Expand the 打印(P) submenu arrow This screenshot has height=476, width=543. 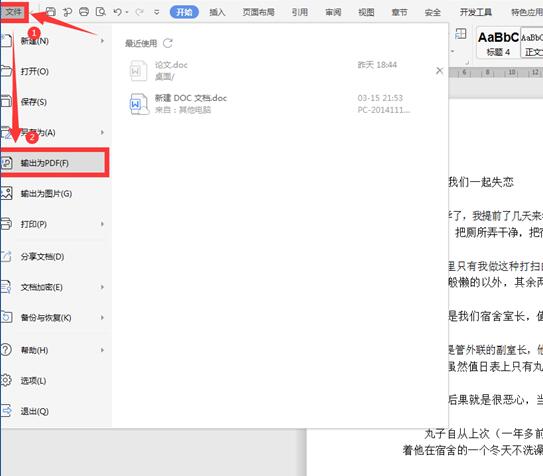(x=102, y=224)
